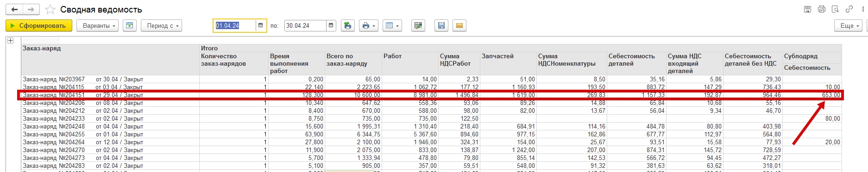868x172 pixels.
Task: Open calendar picker for the start date
Action: click(261, 25)
